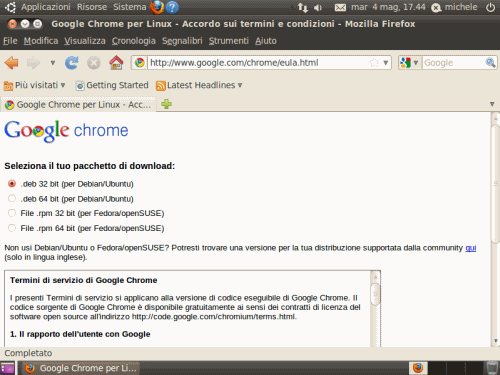Click the terms of service box scrollbar thumb
The height and width of the screenshot is (375, 500).
point(375,294)
